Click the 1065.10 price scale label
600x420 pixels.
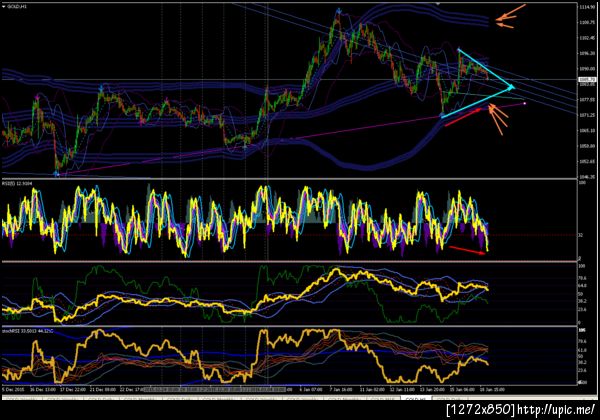click(x=587, y=130)
